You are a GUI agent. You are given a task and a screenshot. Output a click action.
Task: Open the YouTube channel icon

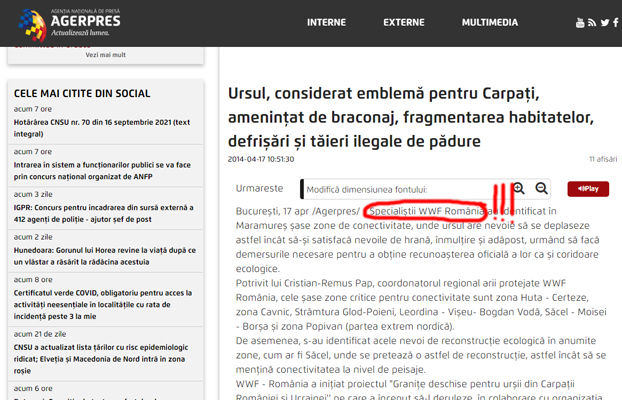coord(580,23)
